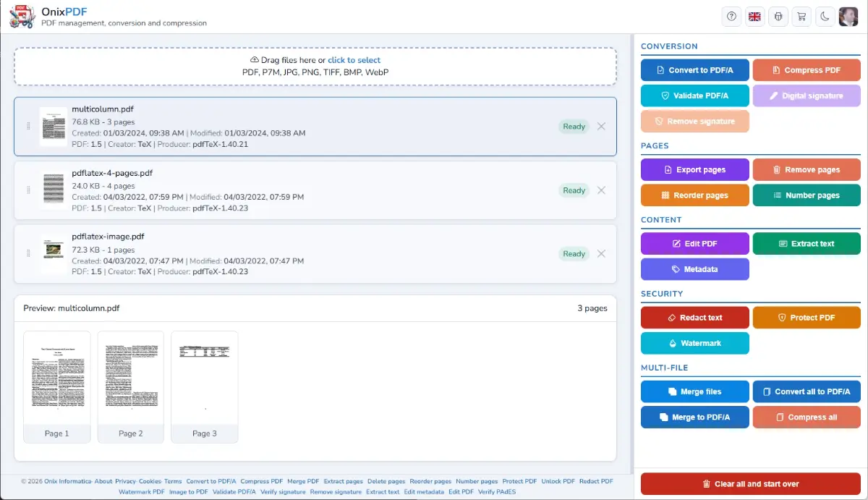Viewport: 868px width, 500px height.
Task: Click the Redact text button
Action: click(695, 318)
